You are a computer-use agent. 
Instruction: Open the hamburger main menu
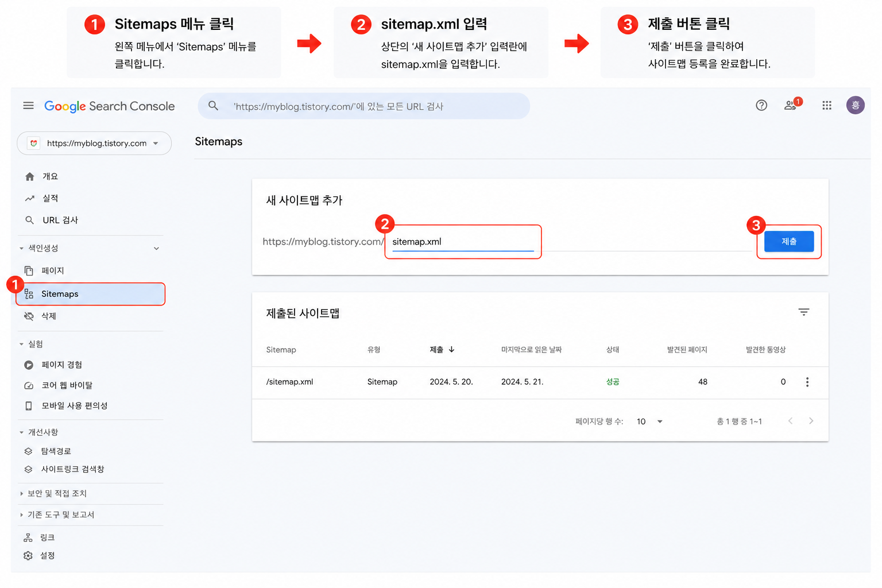(x=28, y=106)
